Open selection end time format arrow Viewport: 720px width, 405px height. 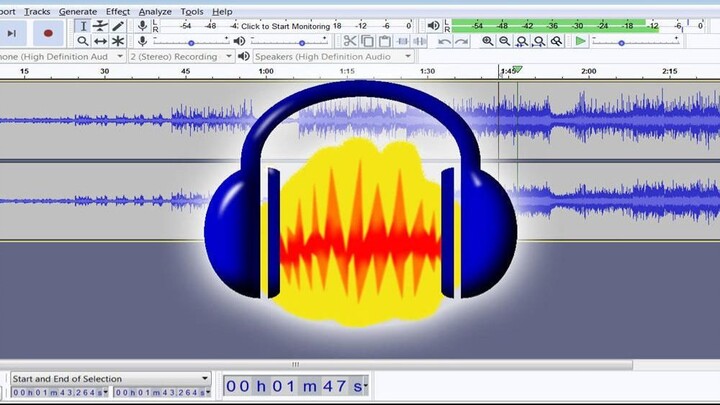(208, 392)
